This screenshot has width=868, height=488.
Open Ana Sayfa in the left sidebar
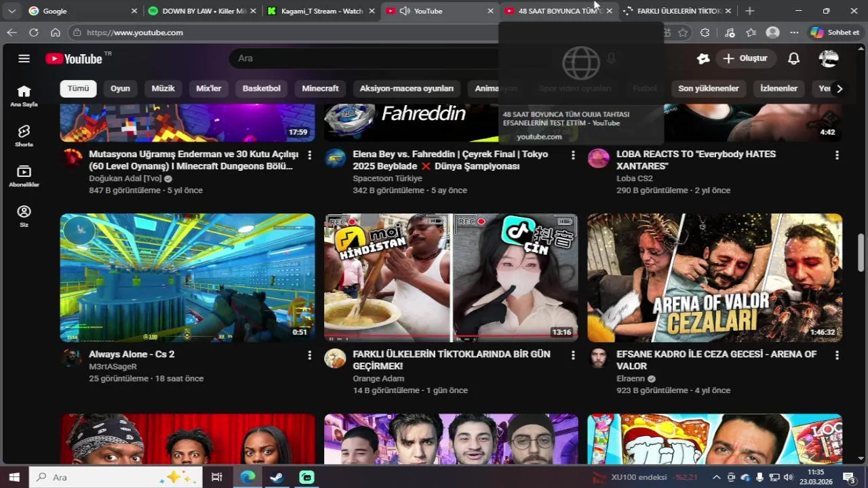tap(24, 96)
